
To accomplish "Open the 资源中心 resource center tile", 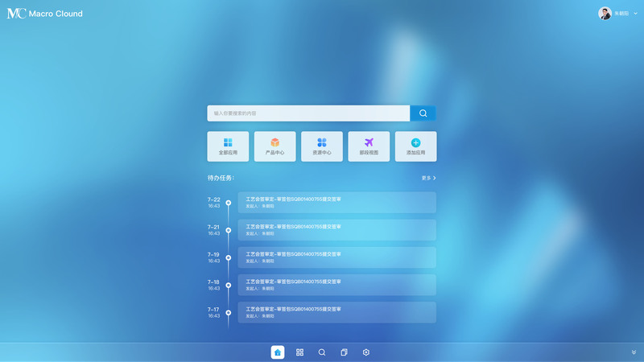I will click(x=321, y=146).
